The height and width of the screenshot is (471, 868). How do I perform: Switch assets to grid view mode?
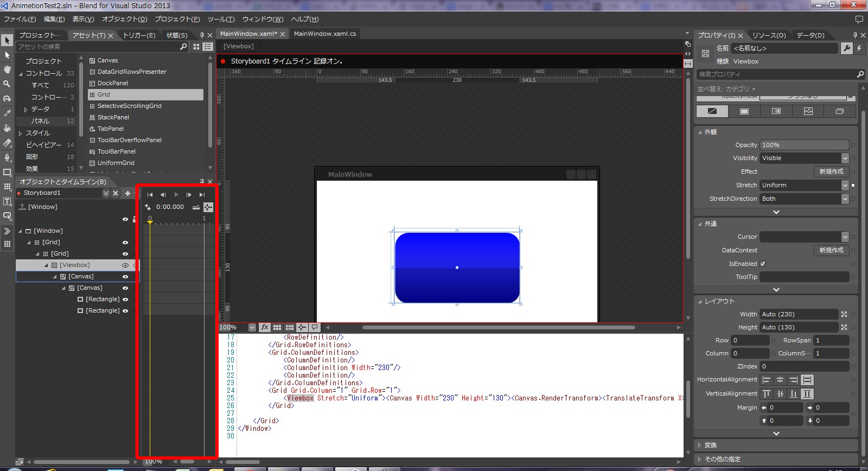pos(196,47)
